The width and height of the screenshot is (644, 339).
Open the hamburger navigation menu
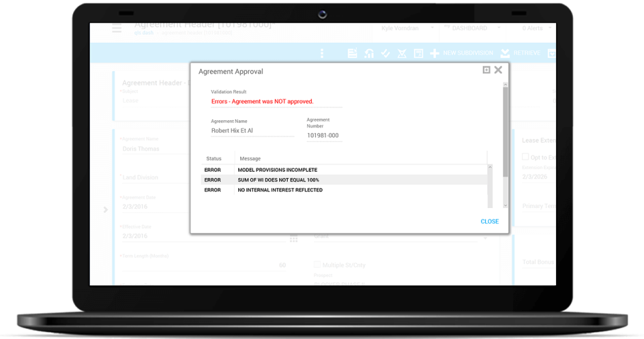117,28
